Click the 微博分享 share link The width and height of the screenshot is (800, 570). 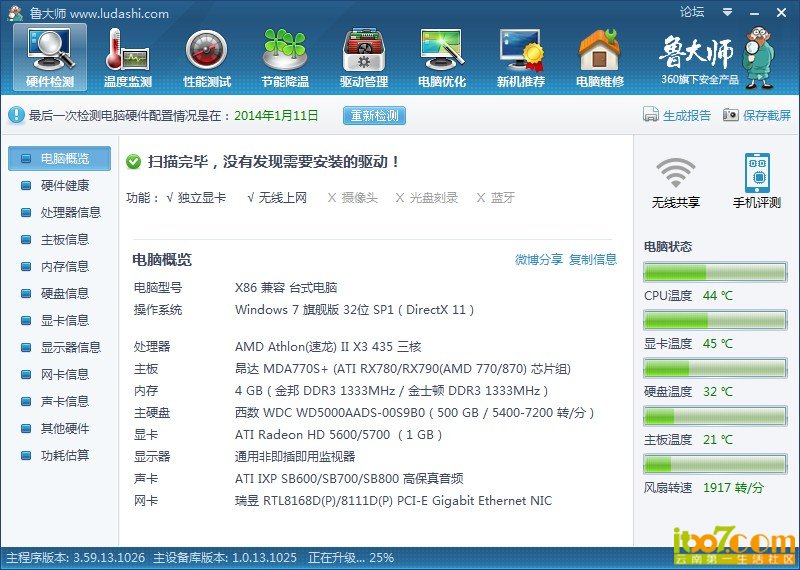pyautogui.click(x=538, y=260)
